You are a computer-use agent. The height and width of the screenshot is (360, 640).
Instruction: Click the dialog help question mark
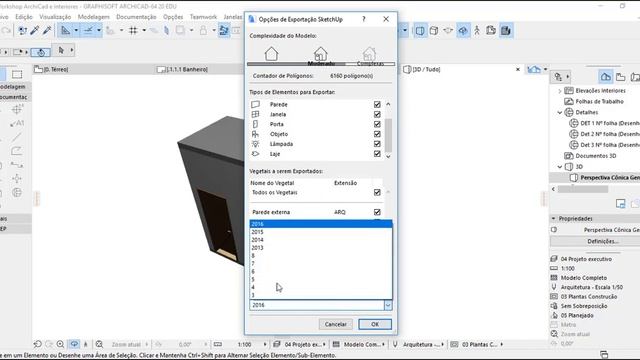point(364,19)
